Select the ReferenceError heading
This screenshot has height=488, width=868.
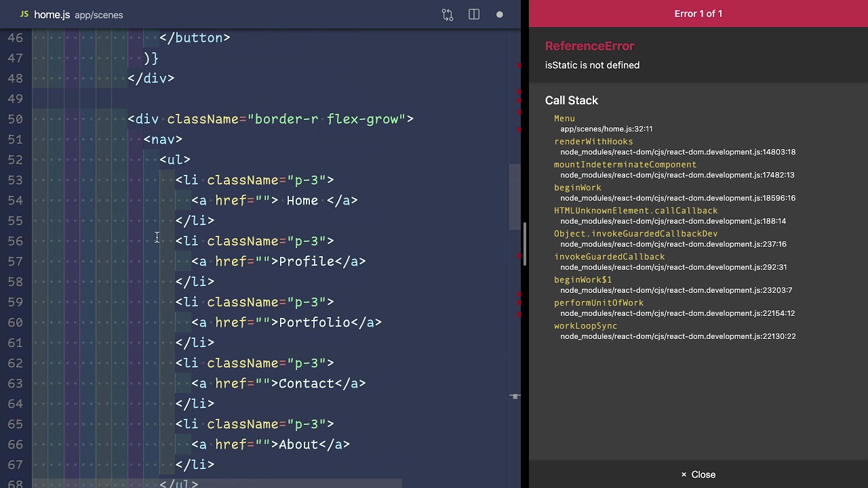590,46
